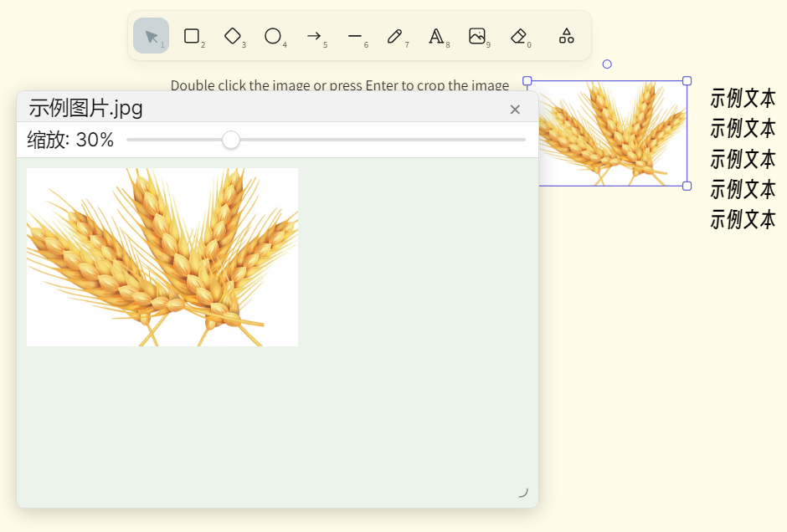Select the Rectangle tool
The width and height of the screenshot is (787, 532).
[192, 36]
